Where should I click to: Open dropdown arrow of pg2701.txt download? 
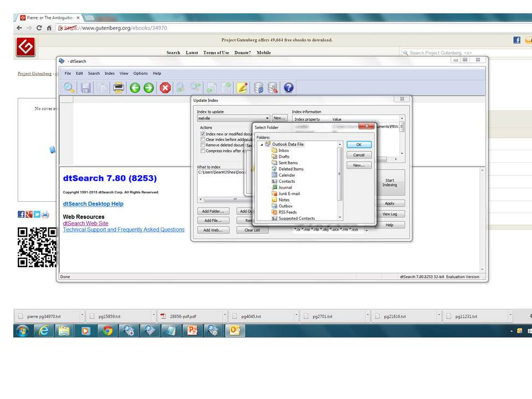point(367,315)
